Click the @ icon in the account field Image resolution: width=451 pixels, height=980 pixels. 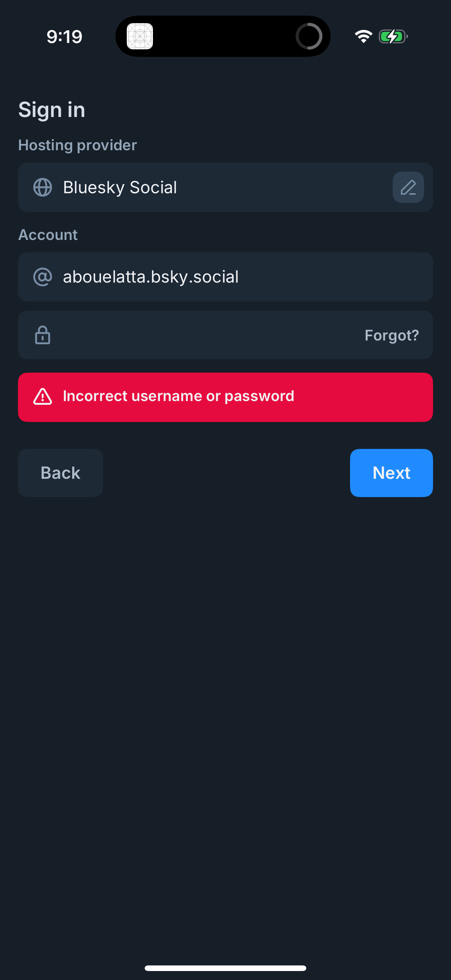(42, 277)
